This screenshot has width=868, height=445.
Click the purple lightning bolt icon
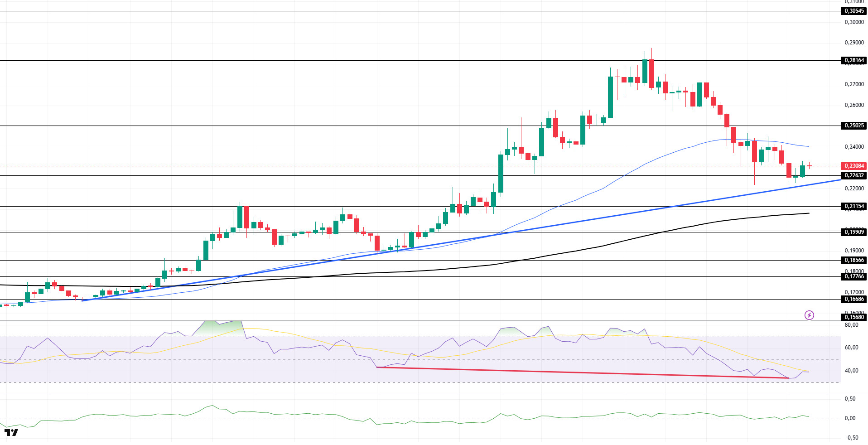(x=809, y=315)
